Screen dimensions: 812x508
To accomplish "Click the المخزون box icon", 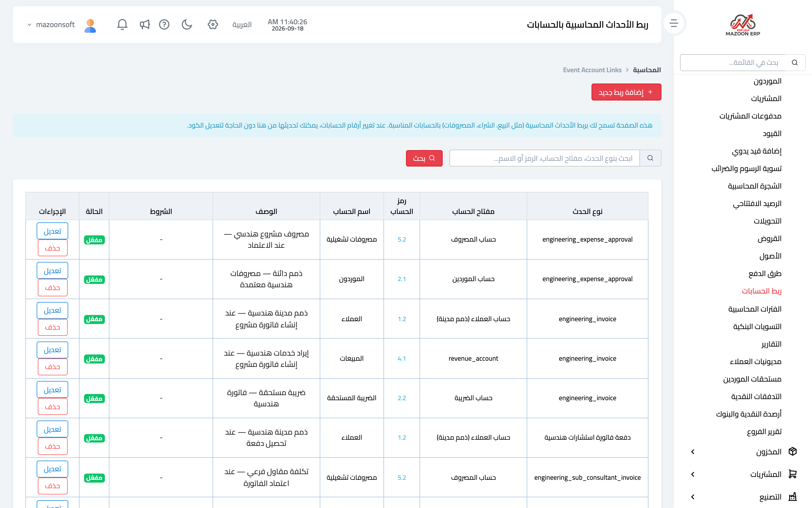I will [793, 451].
